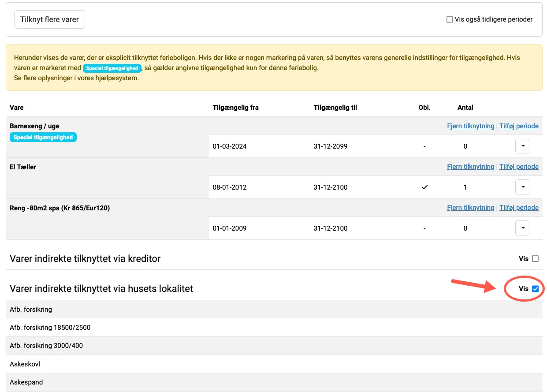Open dropdown arrow for El Tæller row
Viewport: 547px width, 392px height.
point(522,187)
